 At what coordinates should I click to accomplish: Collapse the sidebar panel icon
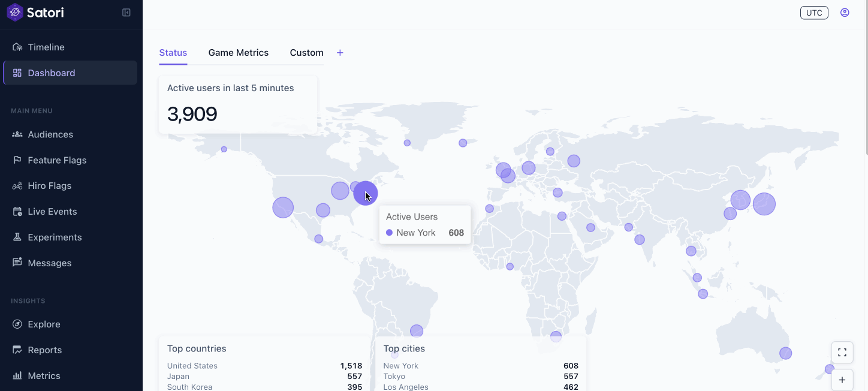pos(126,13)
